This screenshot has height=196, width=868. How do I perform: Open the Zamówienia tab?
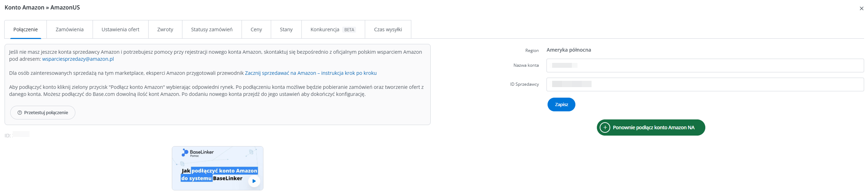coord(69,30)
